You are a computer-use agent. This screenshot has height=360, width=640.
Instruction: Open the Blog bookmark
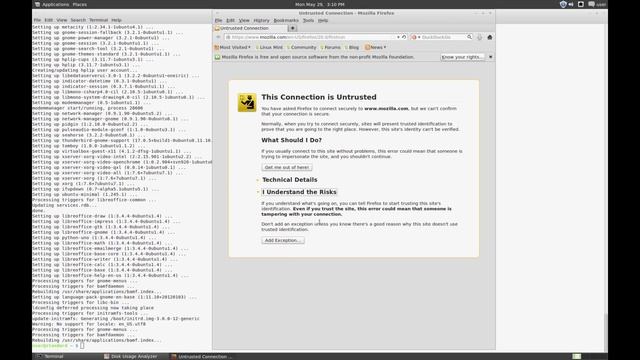352,47
